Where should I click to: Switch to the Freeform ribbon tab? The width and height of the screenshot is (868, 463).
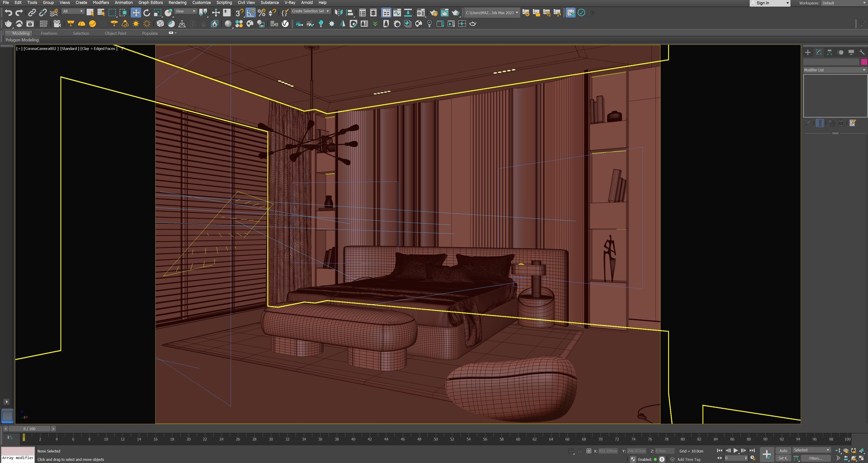click(49, 33)
